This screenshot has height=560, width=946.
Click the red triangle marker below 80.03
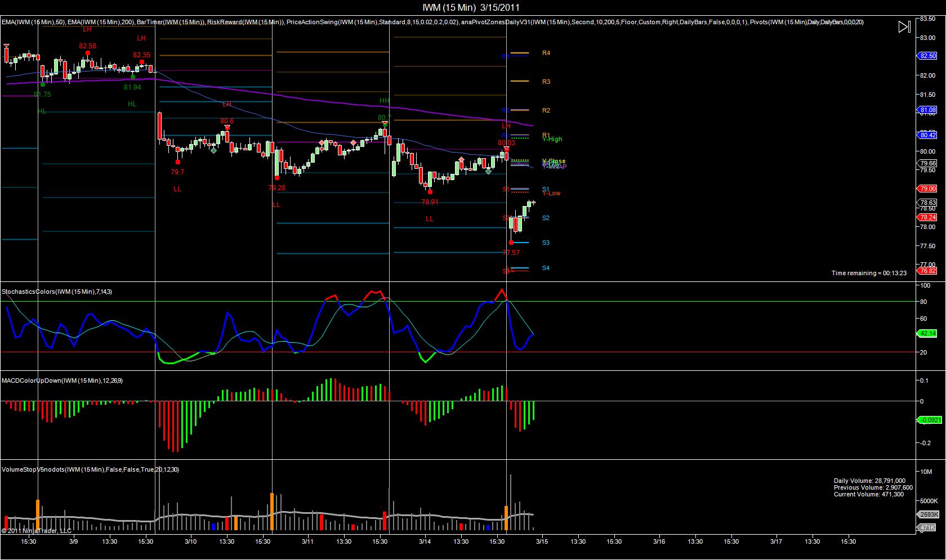point(506,149)
